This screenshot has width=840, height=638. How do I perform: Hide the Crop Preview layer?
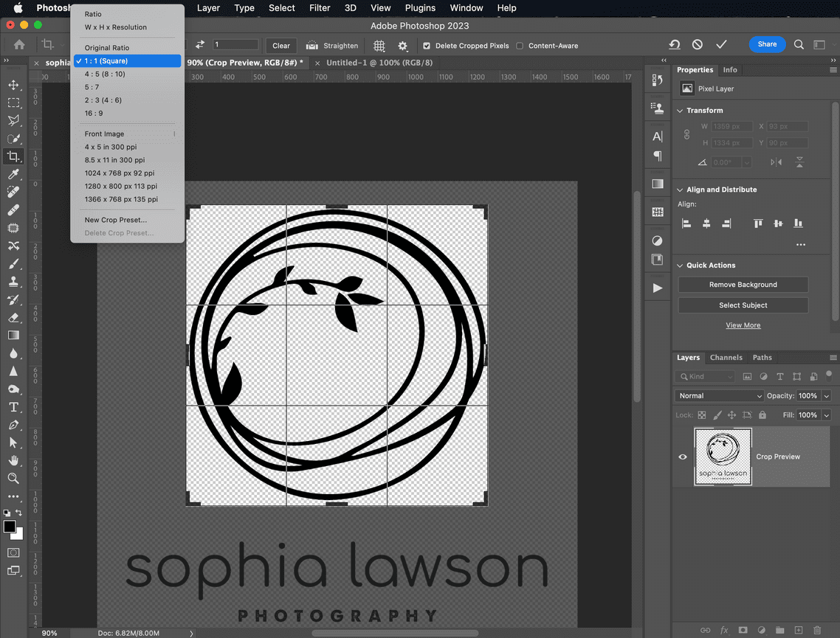tap(682, 457)
